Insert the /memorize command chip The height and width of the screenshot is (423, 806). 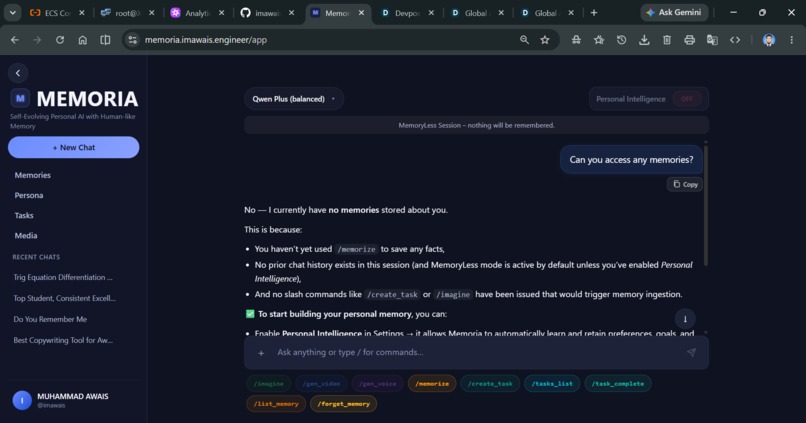coord(432,383)
